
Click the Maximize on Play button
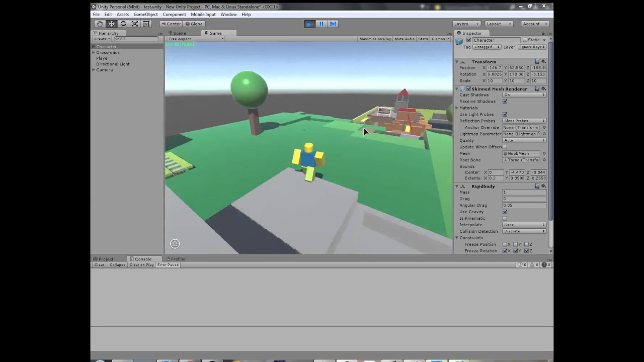pyautogui.click(x=375, y=39)
